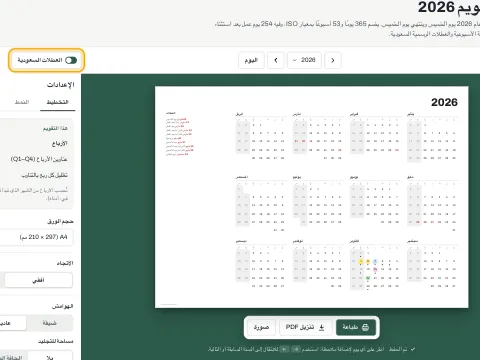Click the فبراير month grid in the preview
Screen dimensions: 480x360
(375, 133)
